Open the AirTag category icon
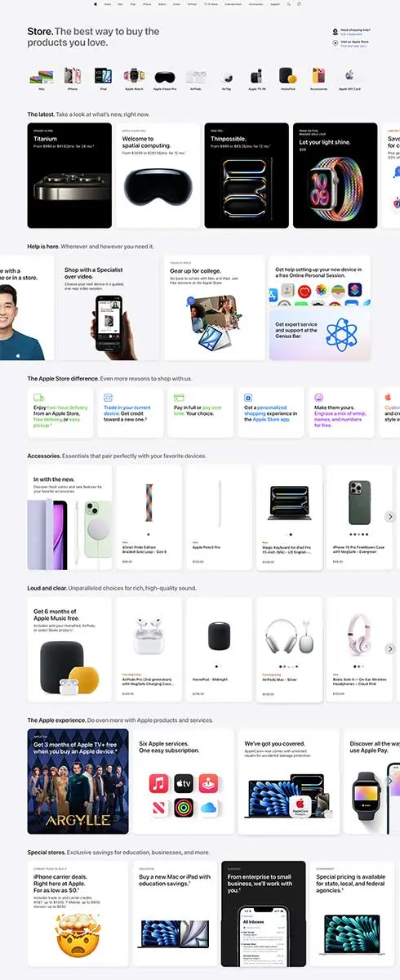 point(226,78)
